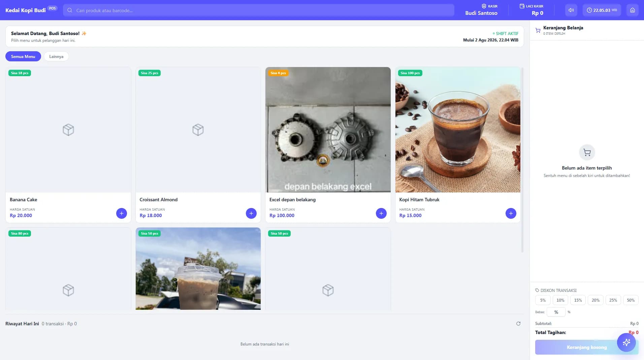
Task: Add Croissant Almond with its plus button
Action: (251, 213)
